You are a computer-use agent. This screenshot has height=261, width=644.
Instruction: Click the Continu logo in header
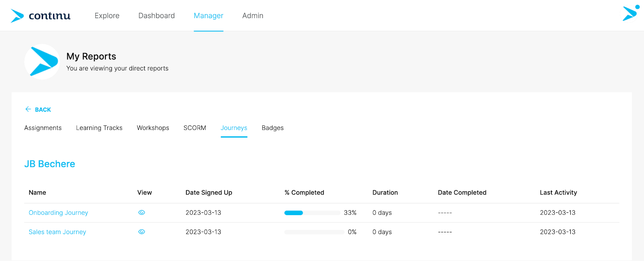(40, 16)
